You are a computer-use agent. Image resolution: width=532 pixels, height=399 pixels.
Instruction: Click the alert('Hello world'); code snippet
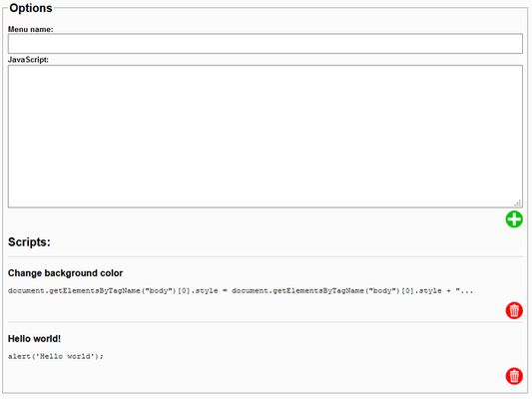(x=56, y=356)
